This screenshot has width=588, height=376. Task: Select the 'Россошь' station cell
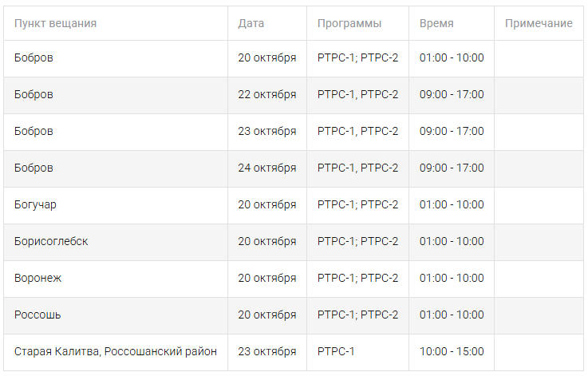click(37, 315)
